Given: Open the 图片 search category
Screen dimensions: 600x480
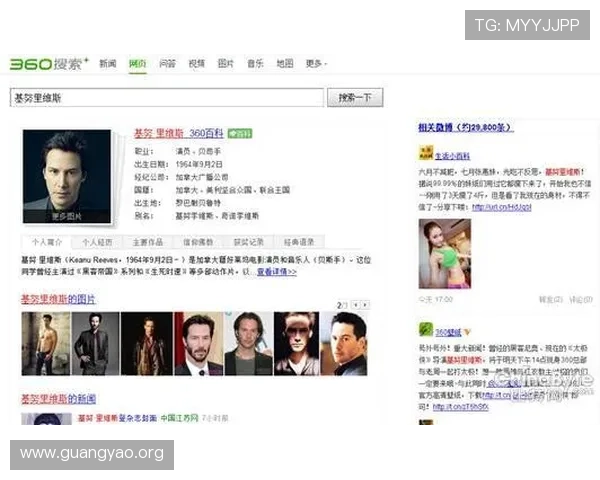Looking at the screenshot, I should click(x=226, y=63).
